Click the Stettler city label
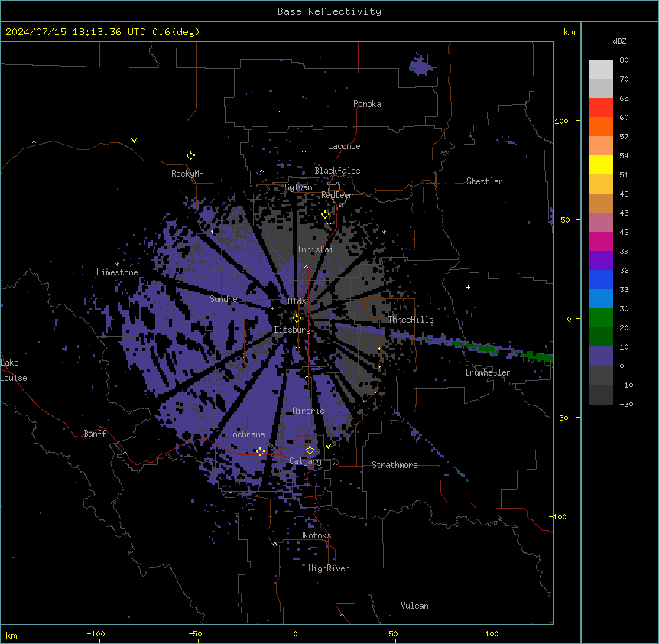 (485, 181)
